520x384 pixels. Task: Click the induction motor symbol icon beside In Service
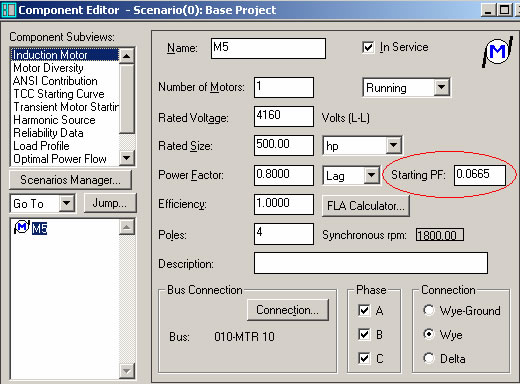(497, 52)
